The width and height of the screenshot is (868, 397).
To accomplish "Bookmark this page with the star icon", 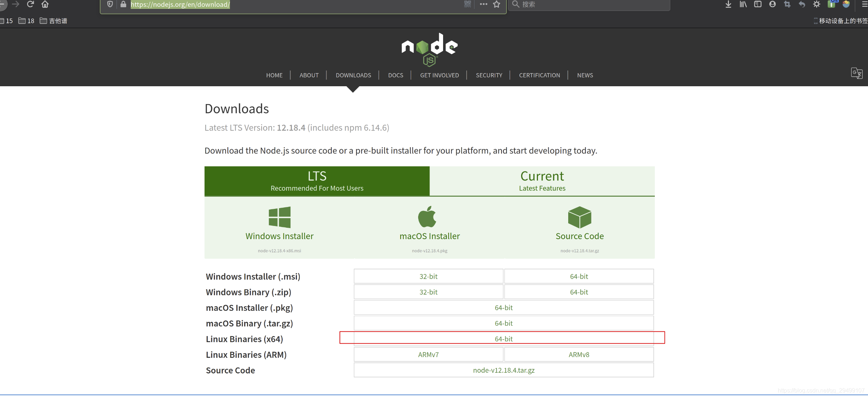I will coord(497,4).
